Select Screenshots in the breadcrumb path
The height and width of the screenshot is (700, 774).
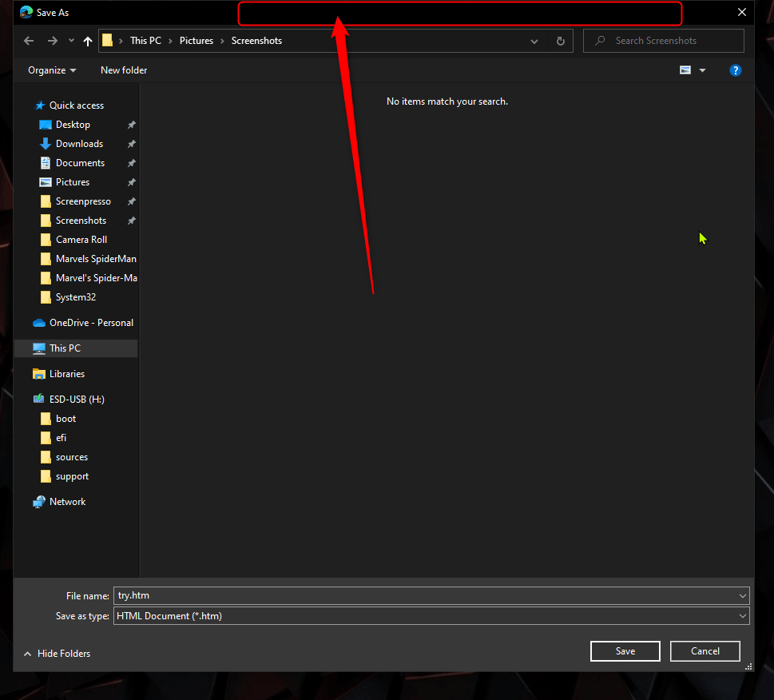click(x=256, y=41)
